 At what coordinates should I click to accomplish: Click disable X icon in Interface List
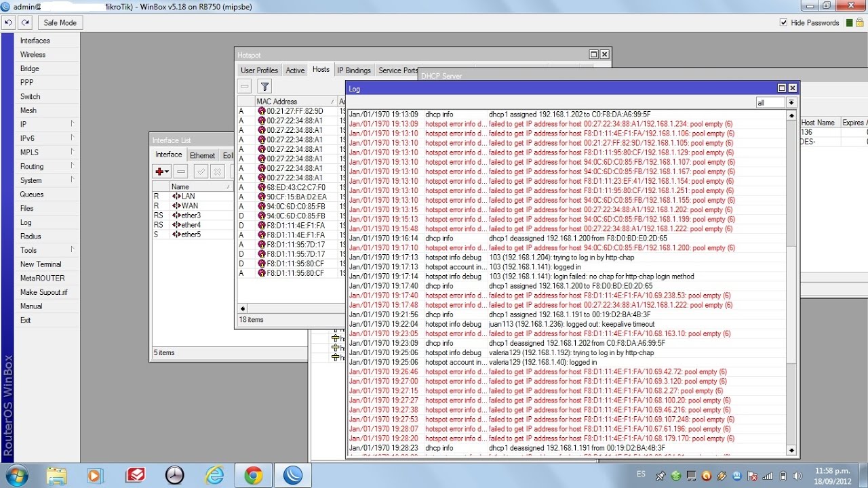[x=217, y=171]
